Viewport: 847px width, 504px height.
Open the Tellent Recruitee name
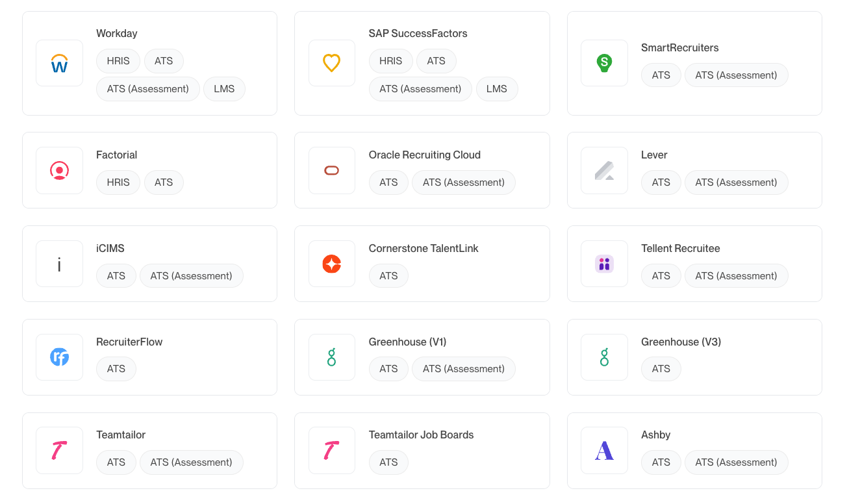(680, 249)
